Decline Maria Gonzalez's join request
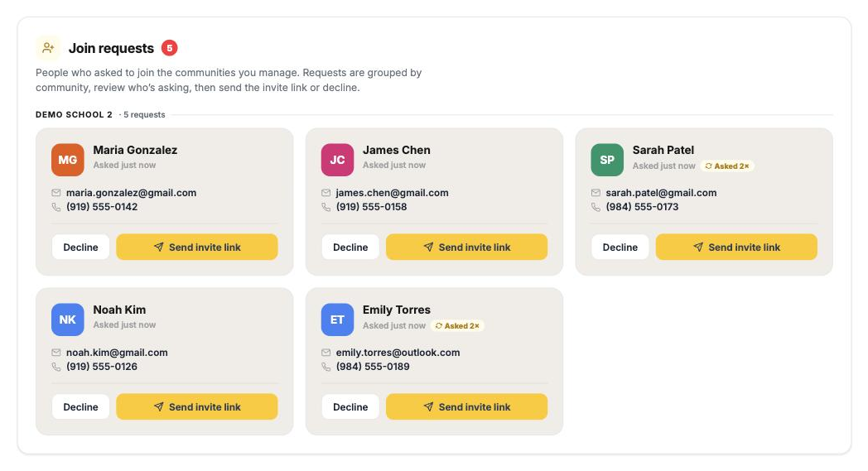The height and width of the screenshot is (471, 868). click(81, 248)
